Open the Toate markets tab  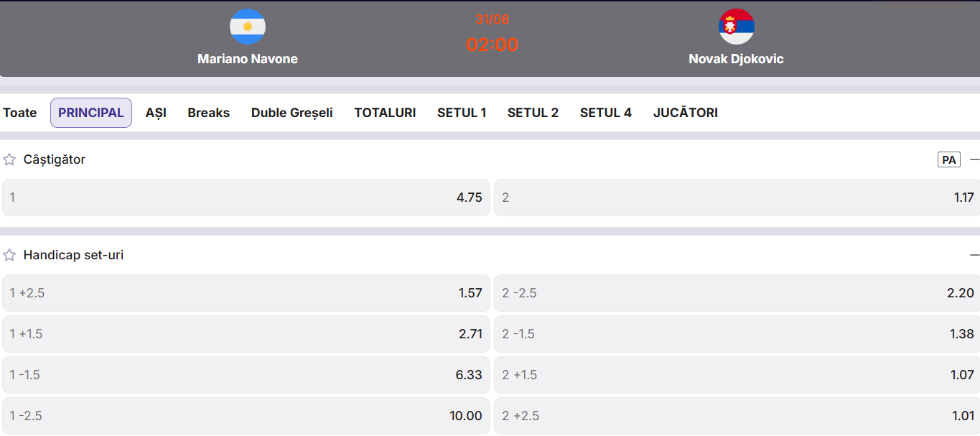(20, 113)
